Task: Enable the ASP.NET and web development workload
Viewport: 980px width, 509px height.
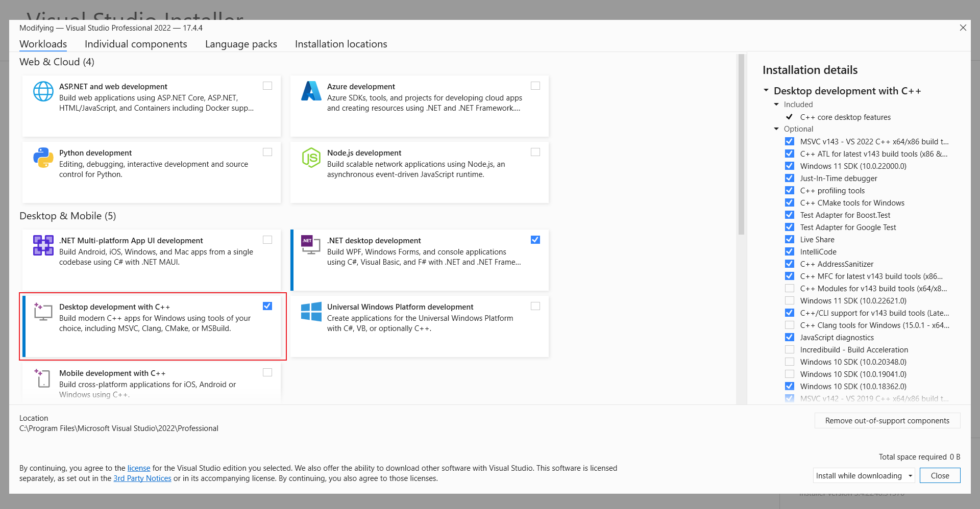Action: click(267, 86)
